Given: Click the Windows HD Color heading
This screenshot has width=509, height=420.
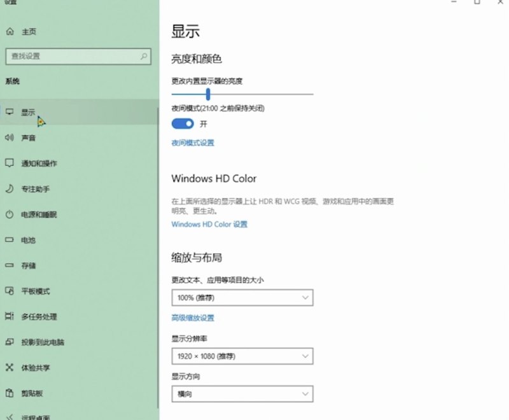Looking at the screenshot, I should (214, 179).
